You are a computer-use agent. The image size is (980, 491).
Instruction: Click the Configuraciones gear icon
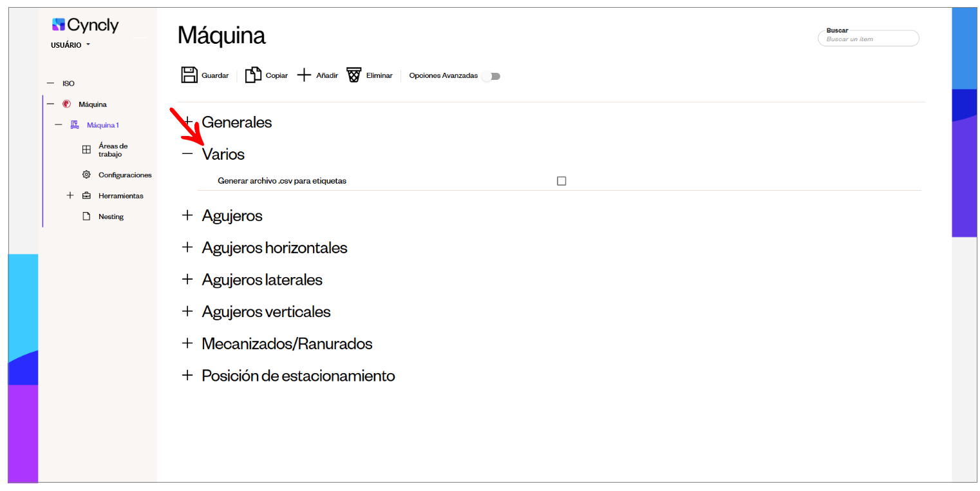coord(86,175)
